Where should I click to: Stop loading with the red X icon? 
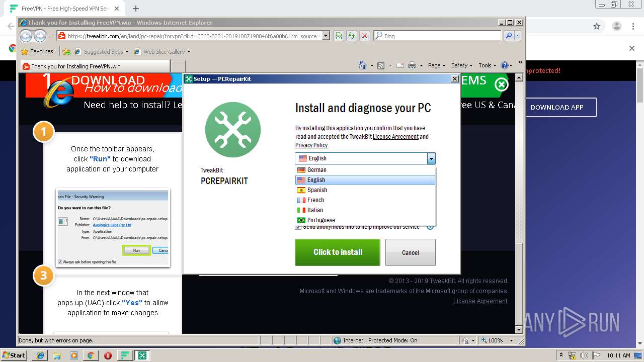pos(365,36)
